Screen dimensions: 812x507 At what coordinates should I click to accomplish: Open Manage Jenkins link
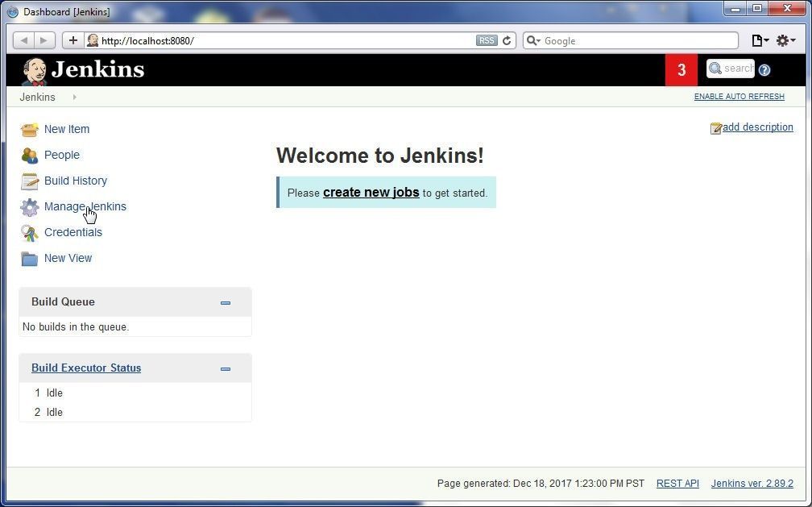pos(85,206)
